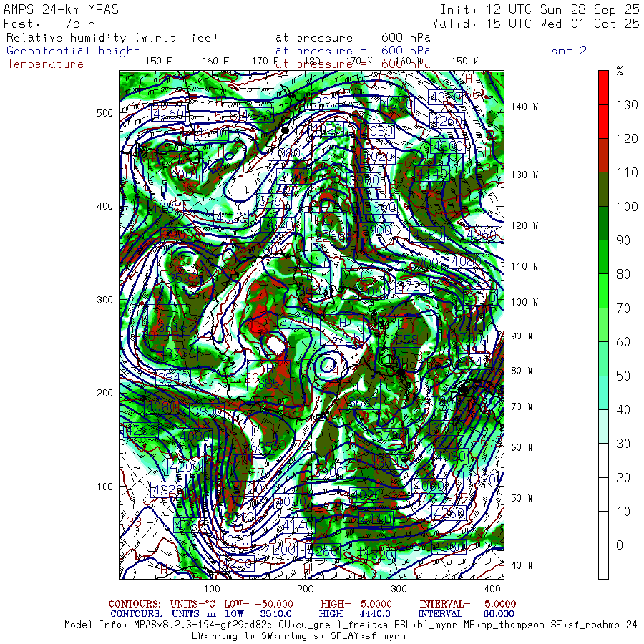
Task: Click the blue 'LOW= 3540.0' legend value
Action: [x=258, y=614]
